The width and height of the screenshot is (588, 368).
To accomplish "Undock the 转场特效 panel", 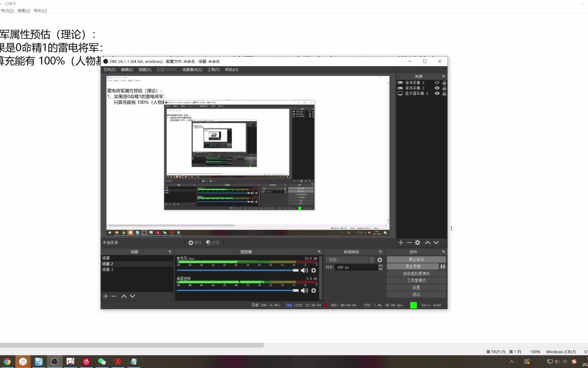I will [x=380, y=252].
